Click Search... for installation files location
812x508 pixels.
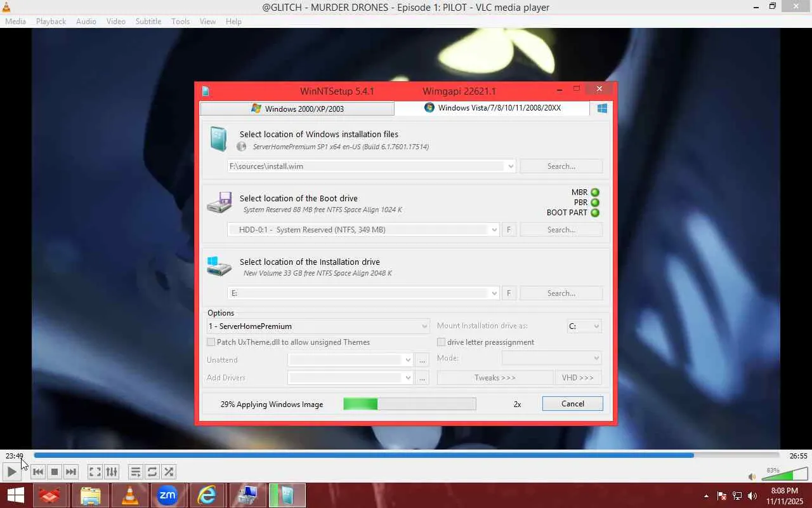pyautogui.click(x=561, y=166)
